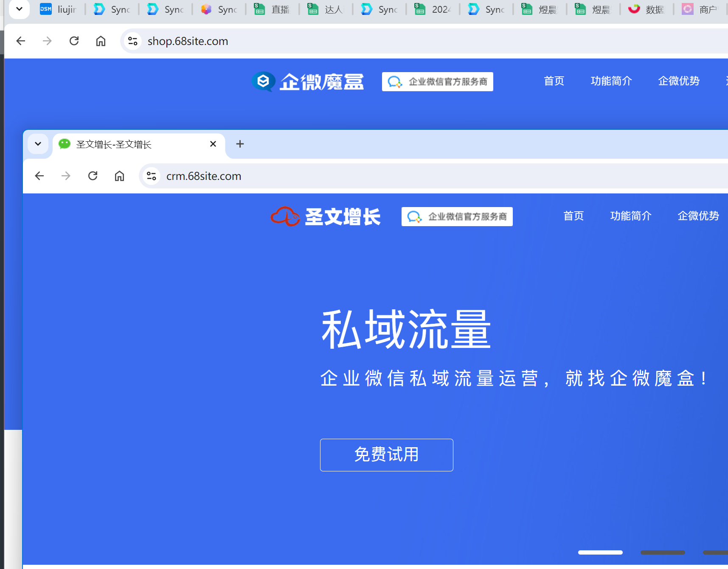The height and width of the screenshot is (569, 728).
Task: Open 首页 on the 圣文增长 site
Action: coord(573,216)
